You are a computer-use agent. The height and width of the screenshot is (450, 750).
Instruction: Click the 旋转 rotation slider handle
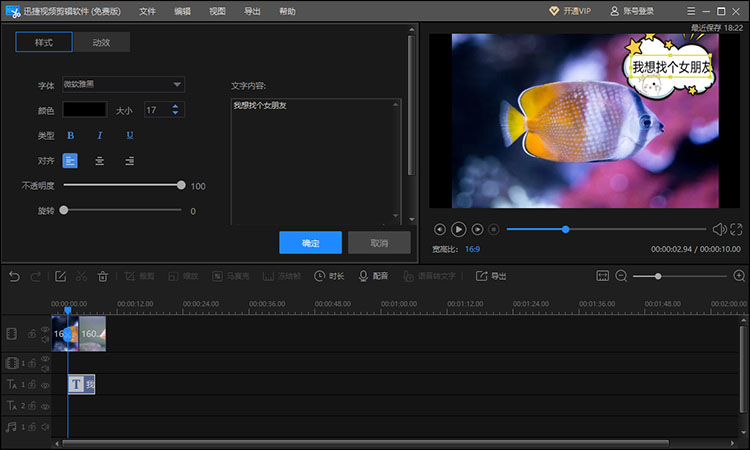(x=64, y=210)
